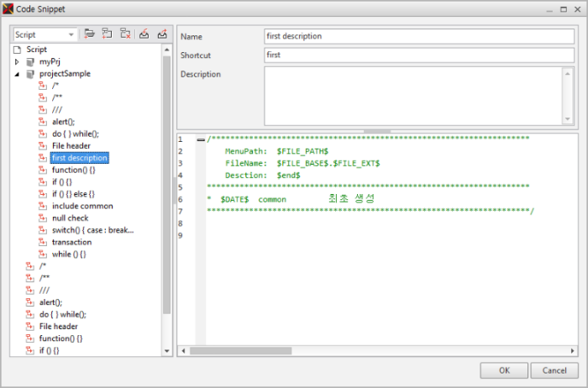Click the delete snippet icon with red X

pyautogui.click(x=124, y=34)
